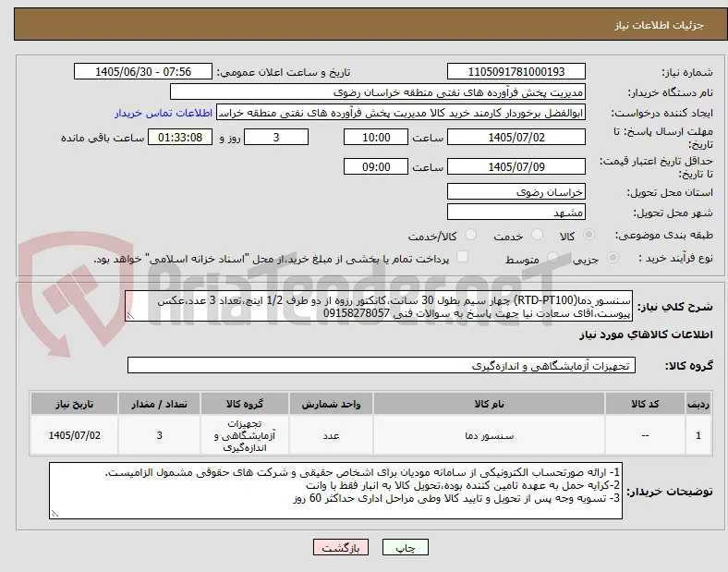The width and height of the screenshot is (728, 572).
Task: Click the request creator name field
Action: [401, 113]
